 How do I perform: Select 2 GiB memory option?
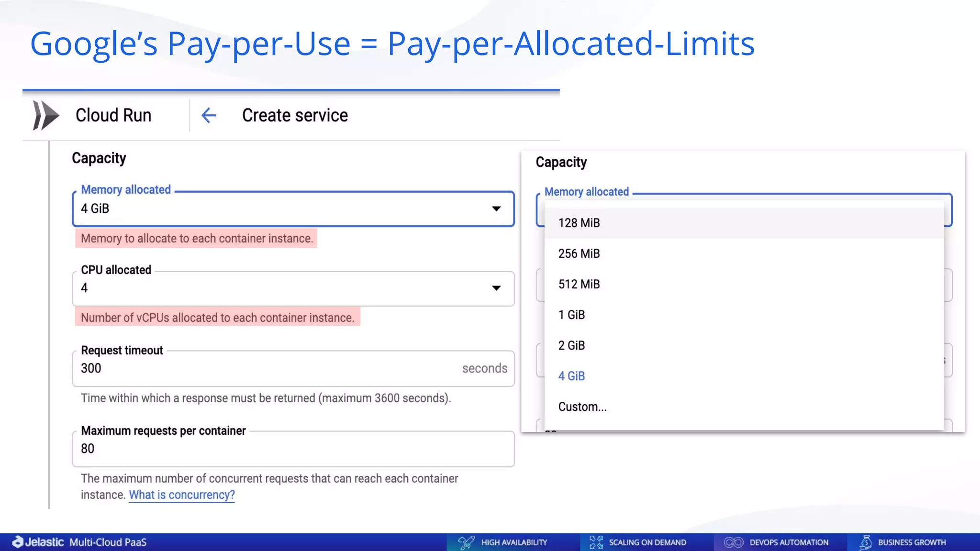(x=744, y=345)
